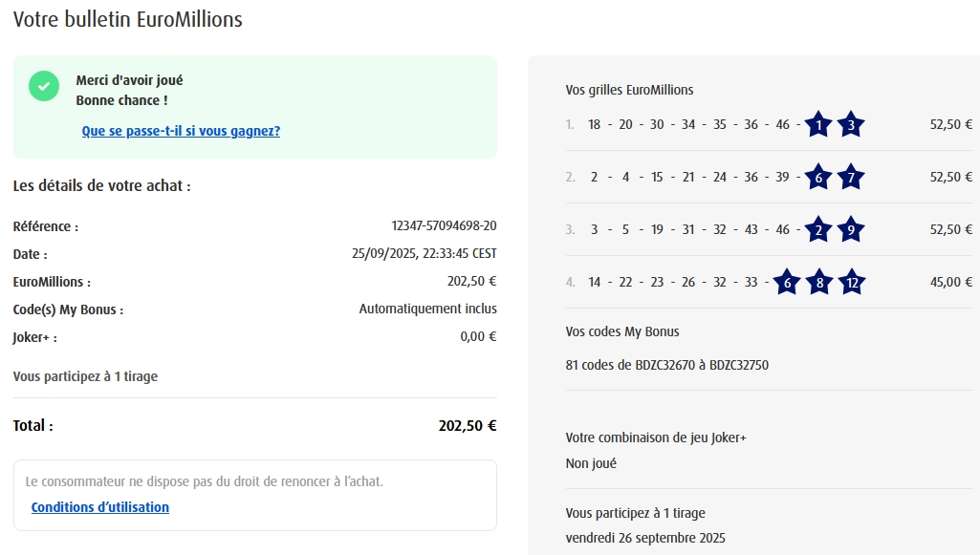Viewport: 980px width, 555px height.
Task: Click the My Bonus codes range text
Action: click(667, 365)
